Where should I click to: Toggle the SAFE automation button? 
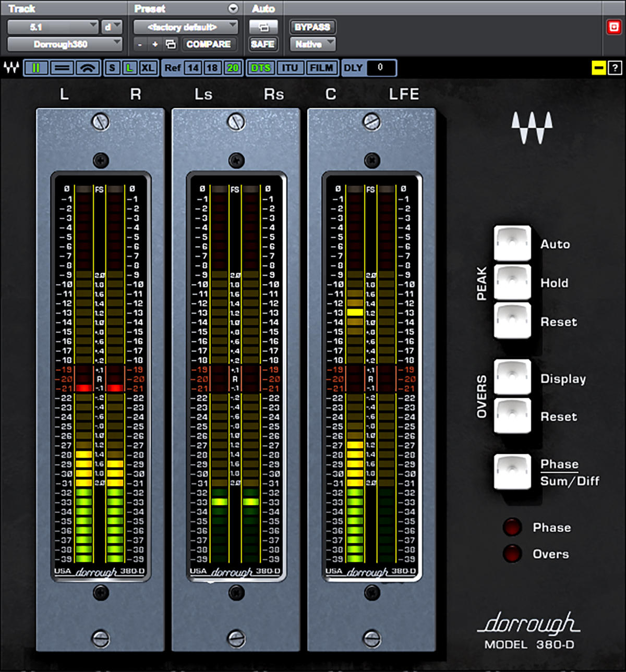[x=263, y=44]
